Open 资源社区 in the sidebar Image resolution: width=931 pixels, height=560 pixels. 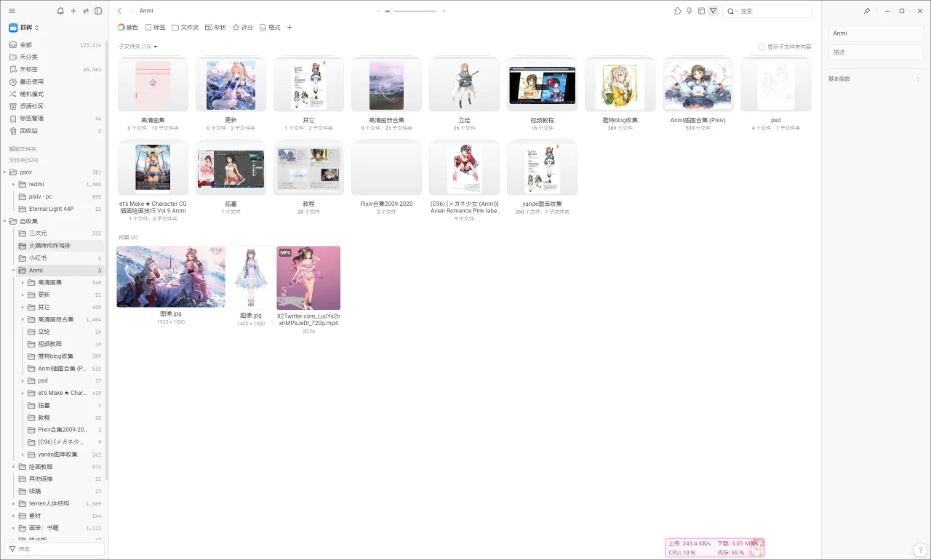coord(55,106)
